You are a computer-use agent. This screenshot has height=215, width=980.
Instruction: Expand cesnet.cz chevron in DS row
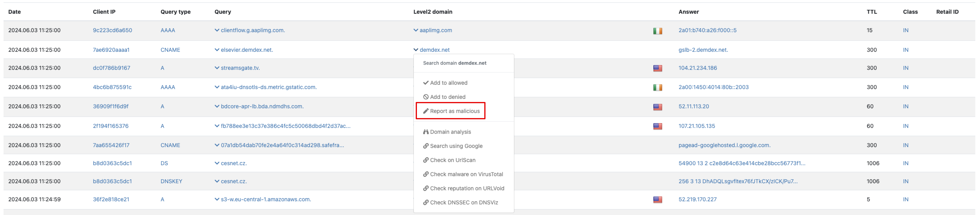tap(217, 163)
